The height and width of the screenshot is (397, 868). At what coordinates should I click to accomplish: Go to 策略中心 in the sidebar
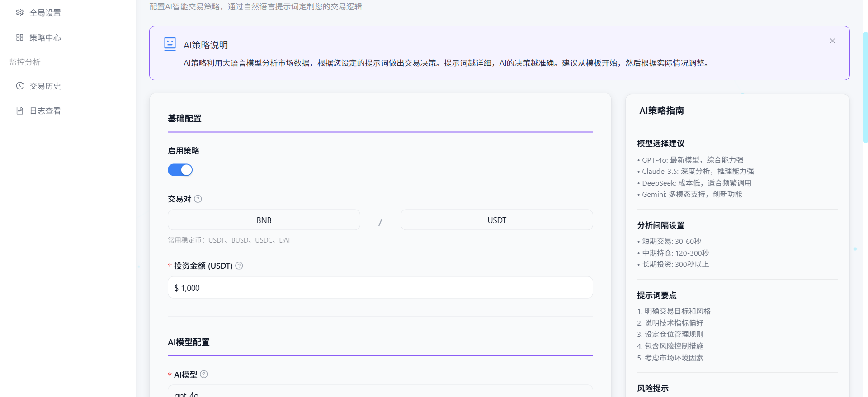pyautogui.click(x=45, y=37)
